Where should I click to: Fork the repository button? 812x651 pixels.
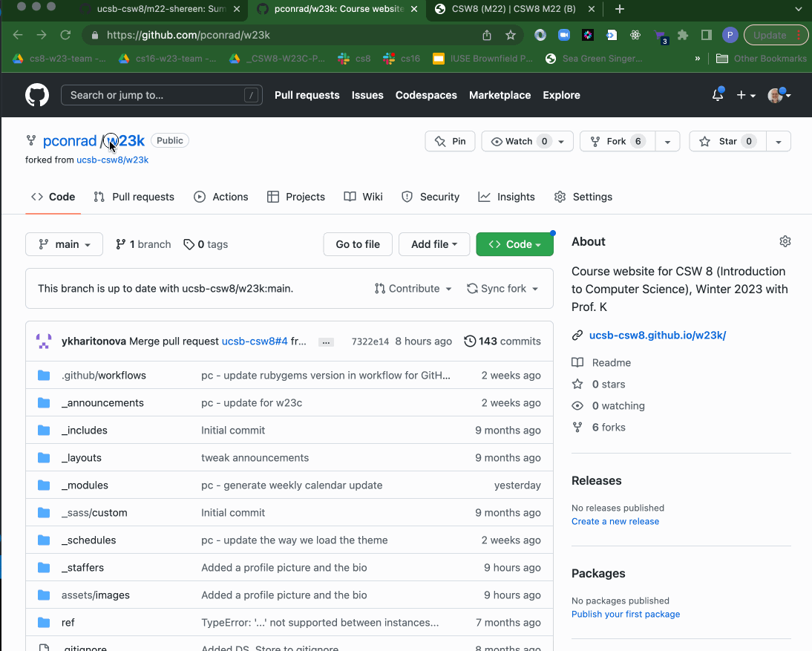[x=618, y=141]
